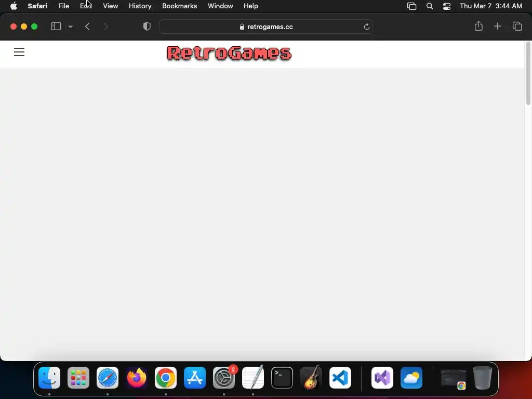Click the page vertical scrollbar
Image resolution: width=532 pixels, height=399 pixels.
528,74
